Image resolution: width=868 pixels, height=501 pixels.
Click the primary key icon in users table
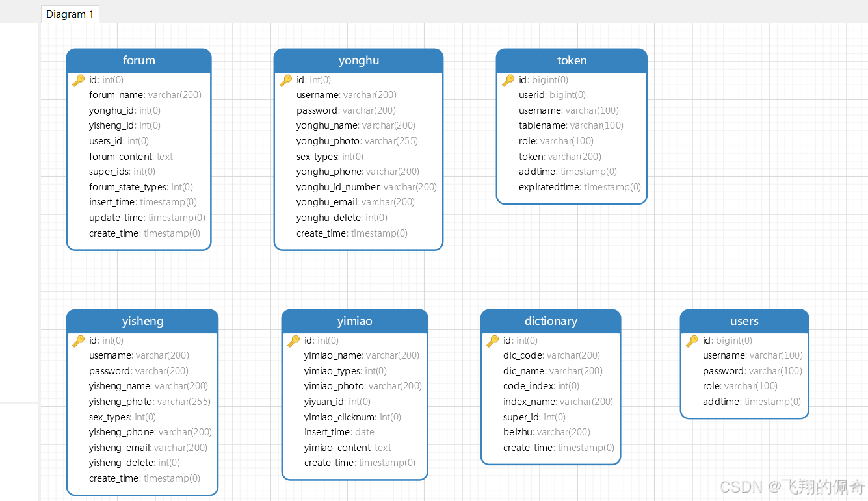click(x=692, y=340)
